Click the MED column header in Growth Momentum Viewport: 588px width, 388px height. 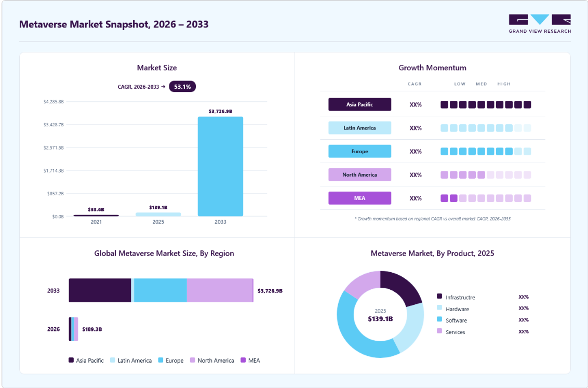point(482,84)
